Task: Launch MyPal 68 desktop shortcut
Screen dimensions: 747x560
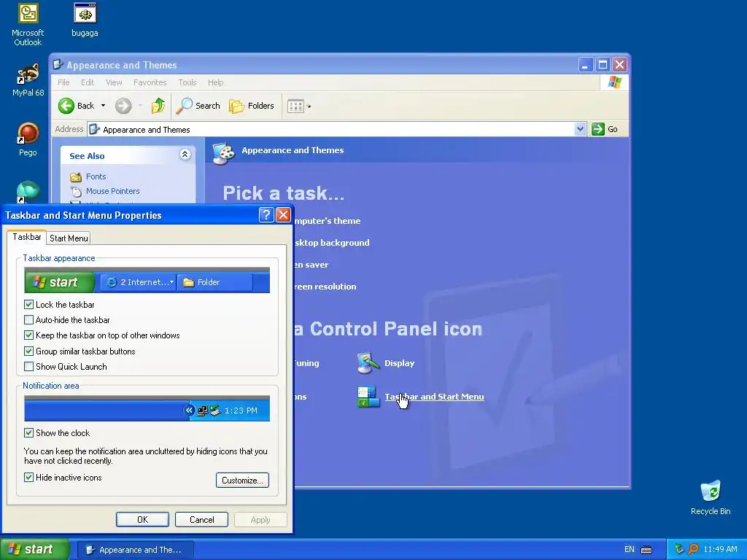Action: (28, 80)
